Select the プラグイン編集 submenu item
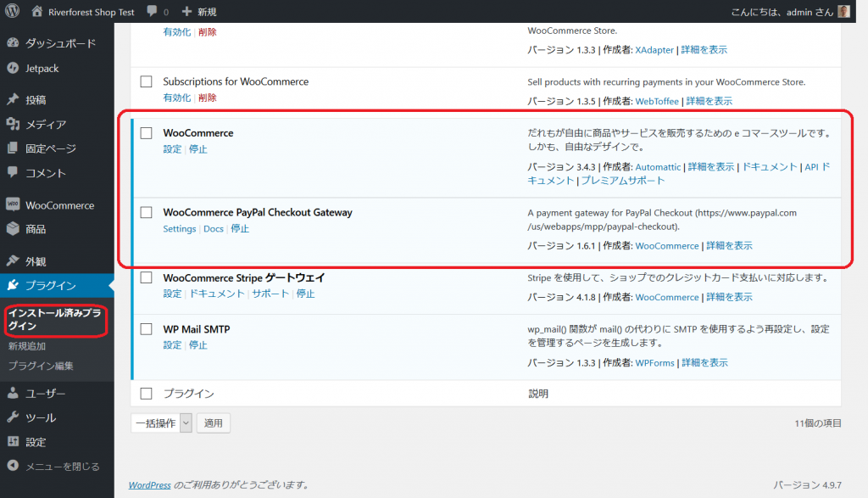Viewport: 868px width, 498px height. (41, 366)
